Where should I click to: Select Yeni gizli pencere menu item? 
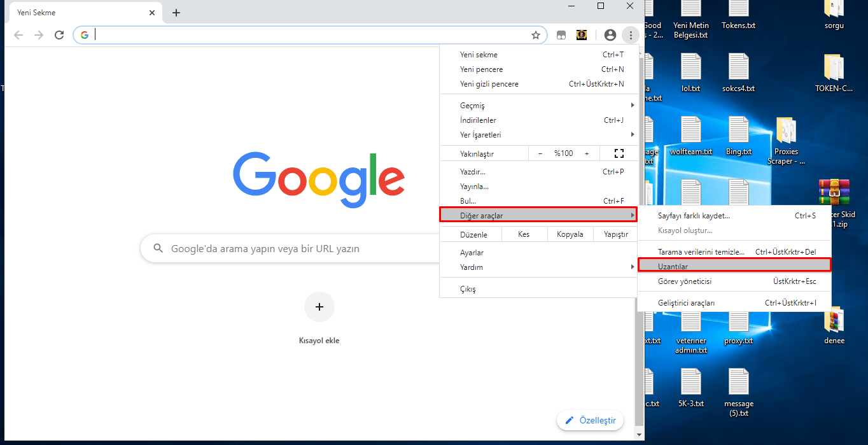(538, 84)
